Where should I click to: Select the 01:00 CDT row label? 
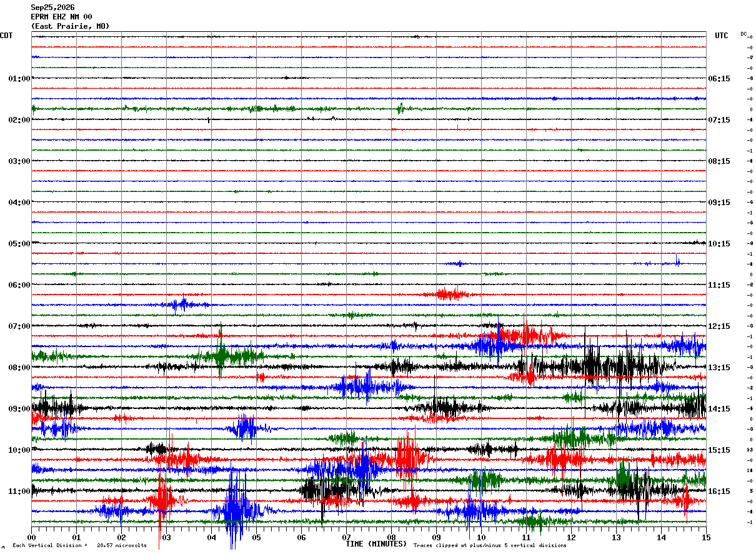point(19,79)
